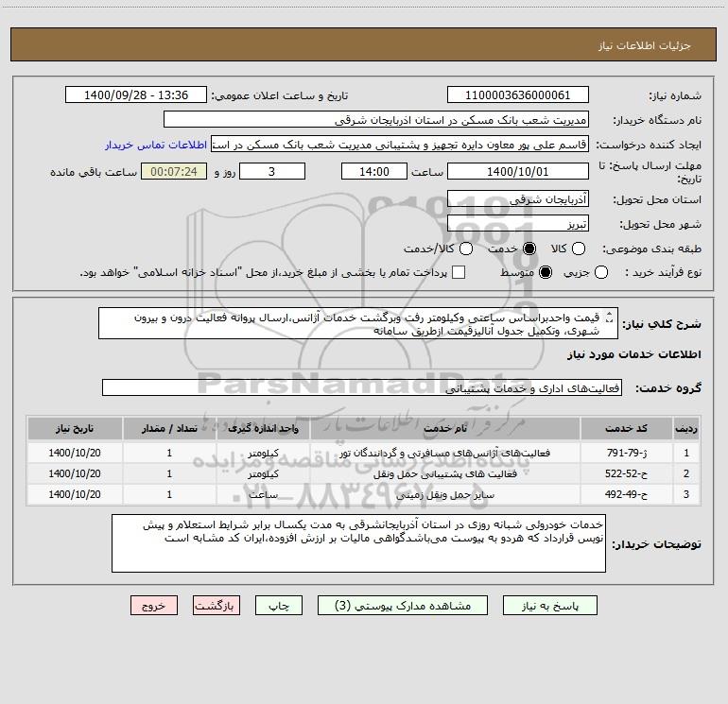Click the delivery city field تبریز
The image size is (728, 704).
[518, 224]
